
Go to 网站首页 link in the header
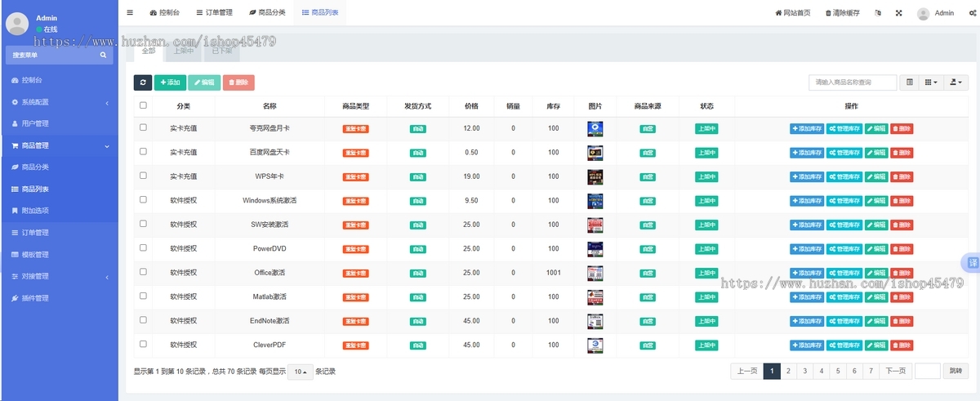[x=793, y=13]
